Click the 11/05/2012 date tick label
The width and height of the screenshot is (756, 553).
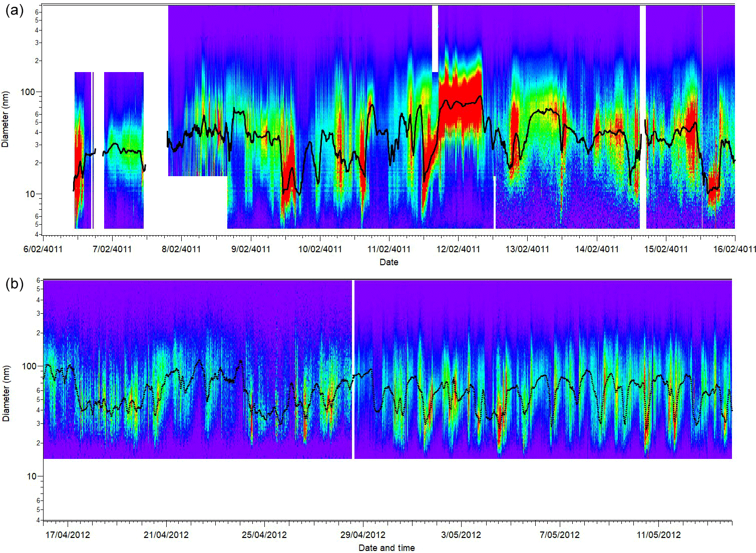pyautogui.click(x=658, y=534)
